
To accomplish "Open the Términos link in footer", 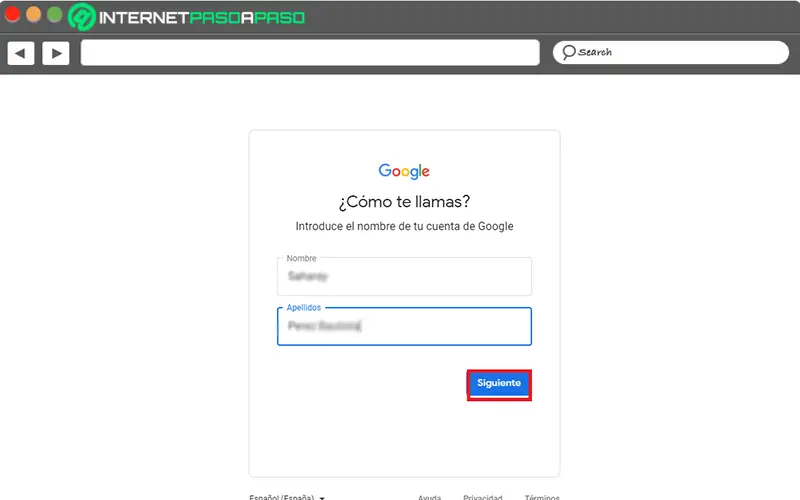I will tap(542, 497).
